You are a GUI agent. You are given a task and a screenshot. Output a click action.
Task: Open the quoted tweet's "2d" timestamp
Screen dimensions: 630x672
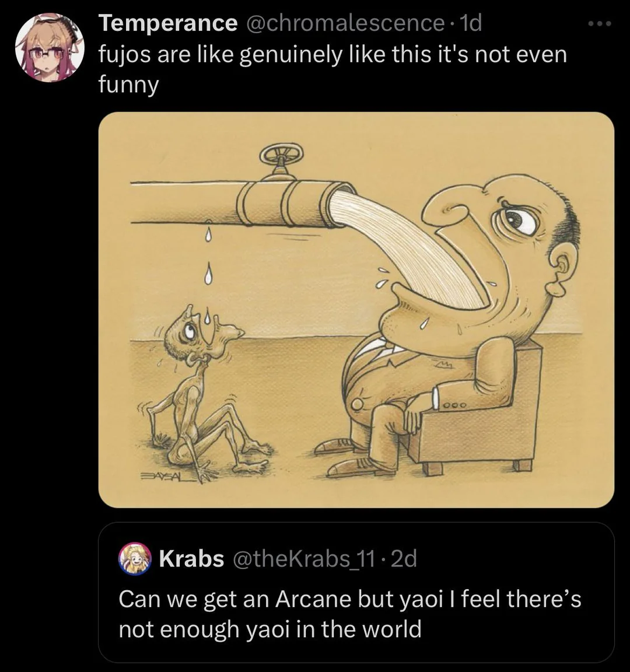(x=404, y=559)
